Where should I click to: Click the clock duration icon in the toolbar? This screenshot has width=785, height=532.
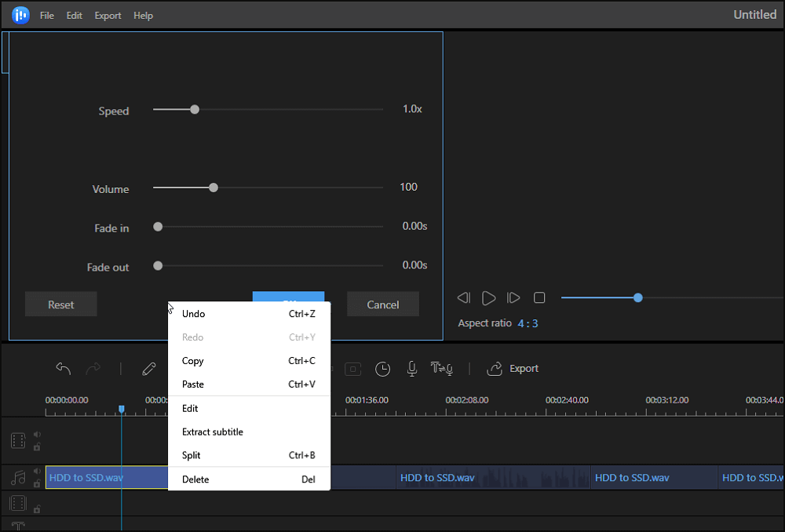382,369
